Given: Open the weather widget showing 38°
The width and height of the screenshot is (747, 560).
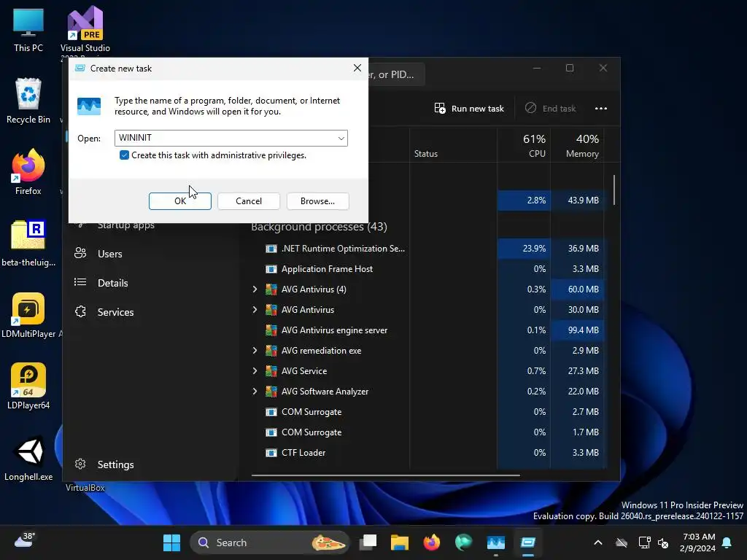Looking at the screenshot, I should tap(24, 541).
